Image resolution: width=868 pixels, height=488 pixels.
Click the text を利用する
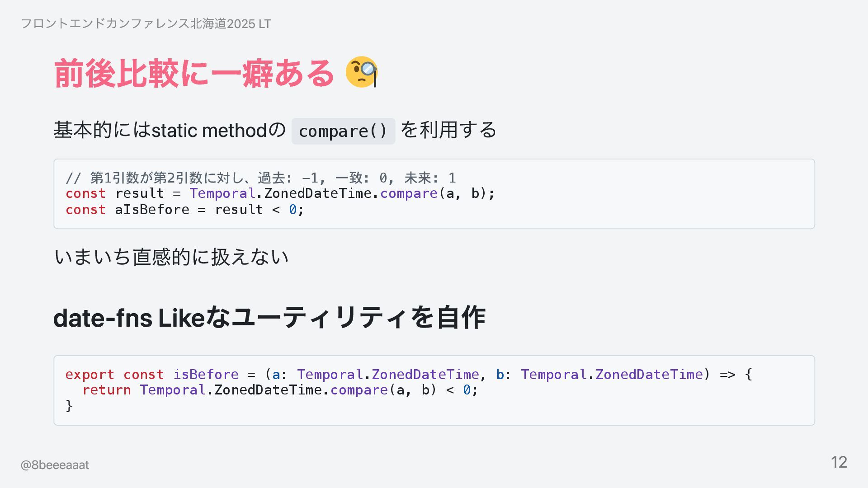click(x=448, y=131)
